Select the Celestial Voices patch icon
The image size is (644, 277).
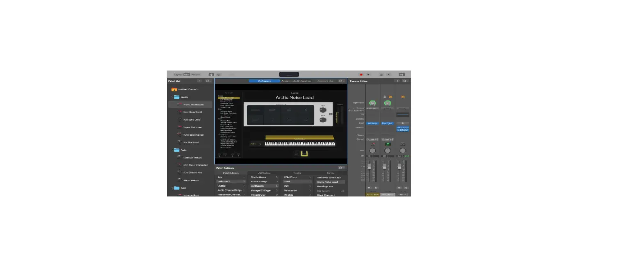pos(179,157)
